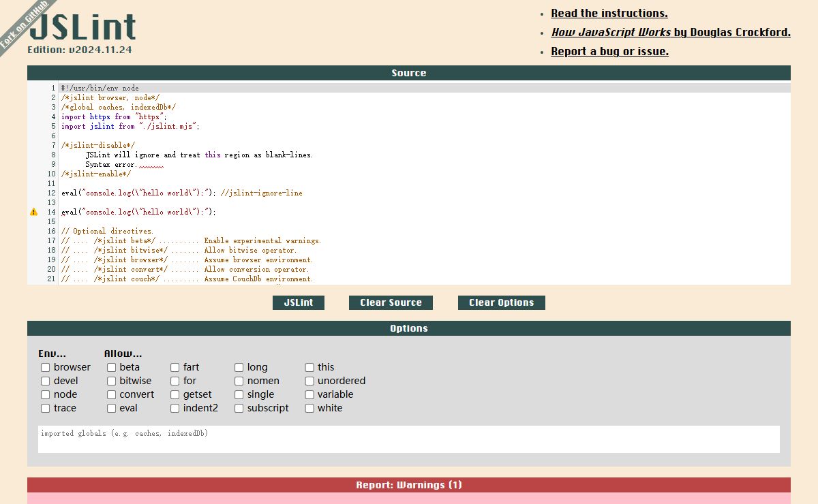Image resolution: width=818 pixels, height=504 pixels.
Task: Click the /*global caches, indexedDb*/ line
Action: click(118, 107)
